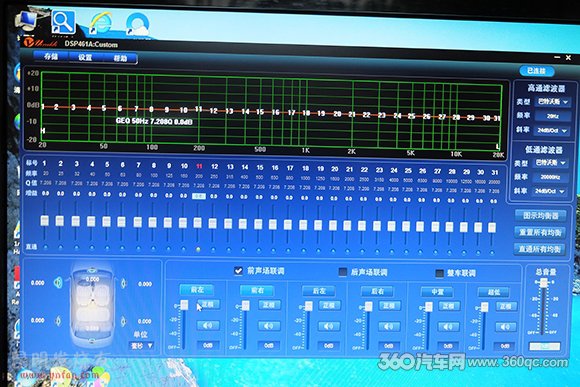Toggle 正相 phase for front-right channel
580x387 pixels.
269,305
